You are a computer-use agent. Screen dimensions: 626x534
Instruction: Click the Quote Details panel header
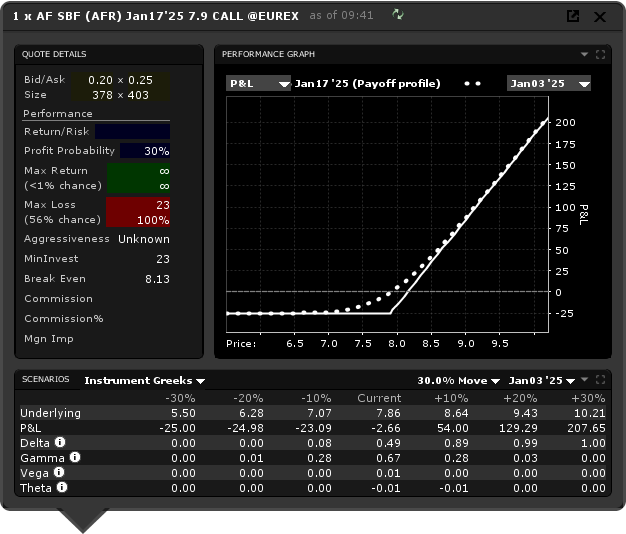click(55, 54)
